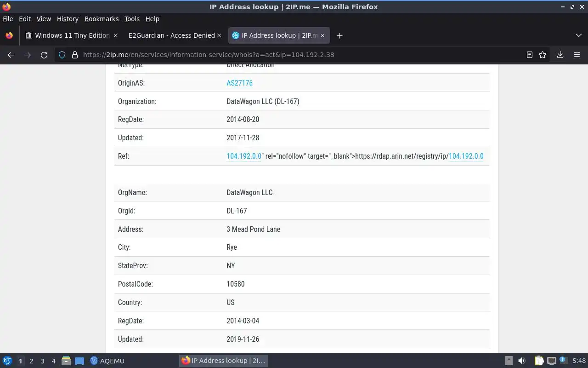This screenshot has width=588, height=368.
Task: Click the RegDate value 2014-08-20
Action: point(243,119)
